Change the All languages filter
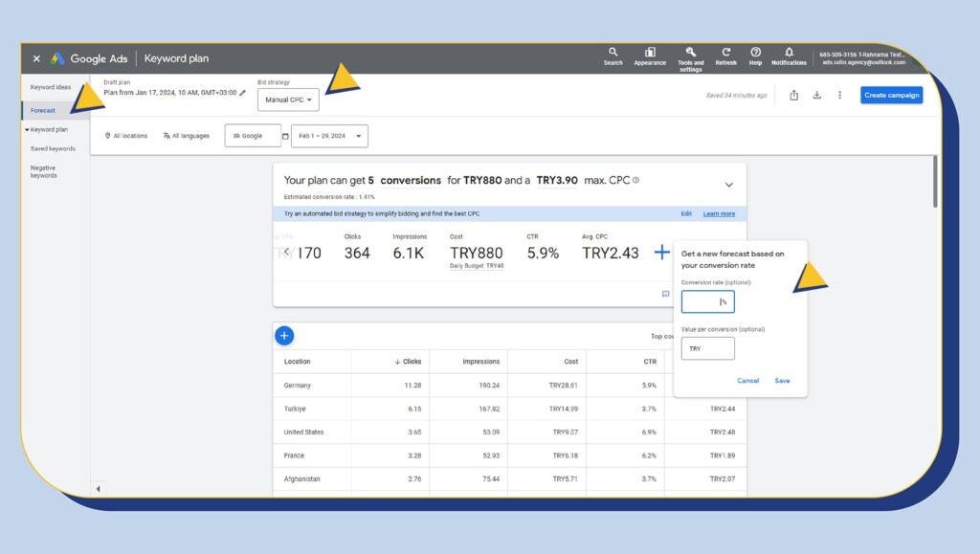The width and height of the screenshot is (980, 554). (187, 136)
